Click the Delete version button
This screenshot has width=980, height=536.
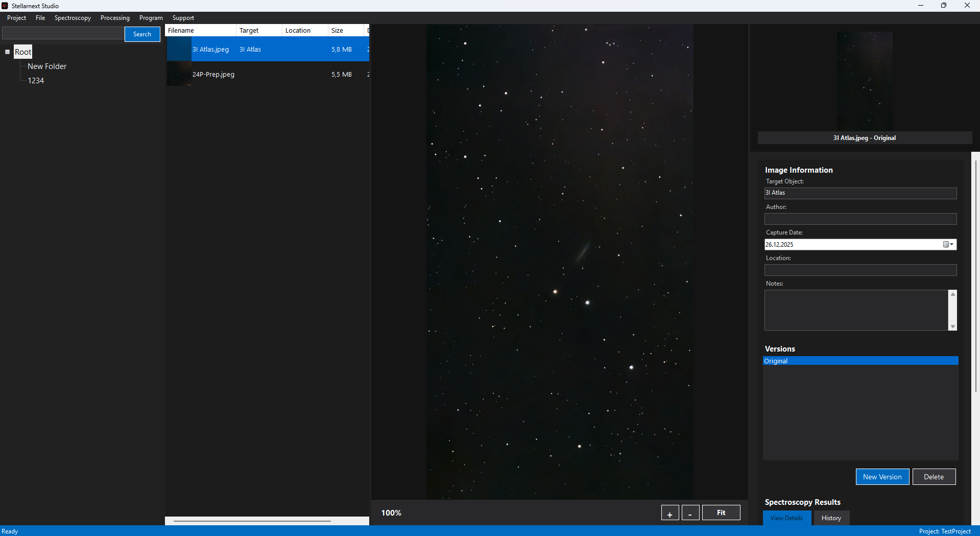tap(934, 477)
